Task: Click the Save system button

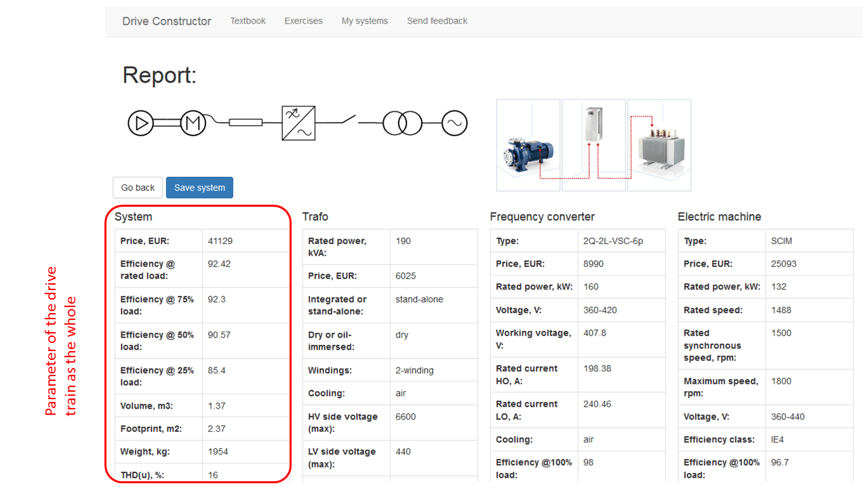Action: tap(199, 188)
